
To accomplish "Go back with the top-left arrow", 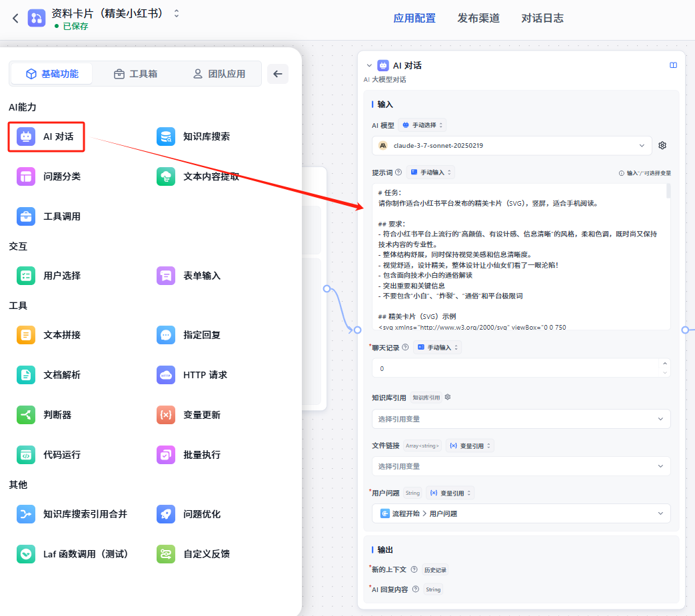I will click(x=15, y=19).
